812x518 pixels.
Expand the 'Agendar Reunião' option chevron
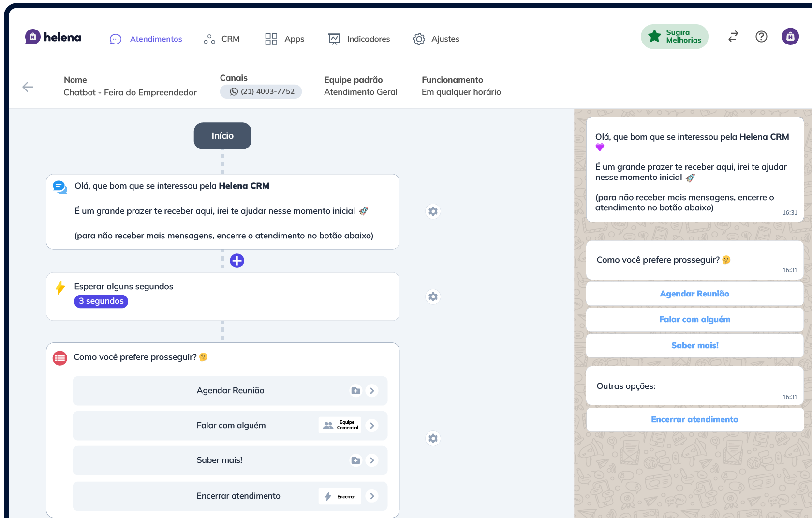point(372,390)
